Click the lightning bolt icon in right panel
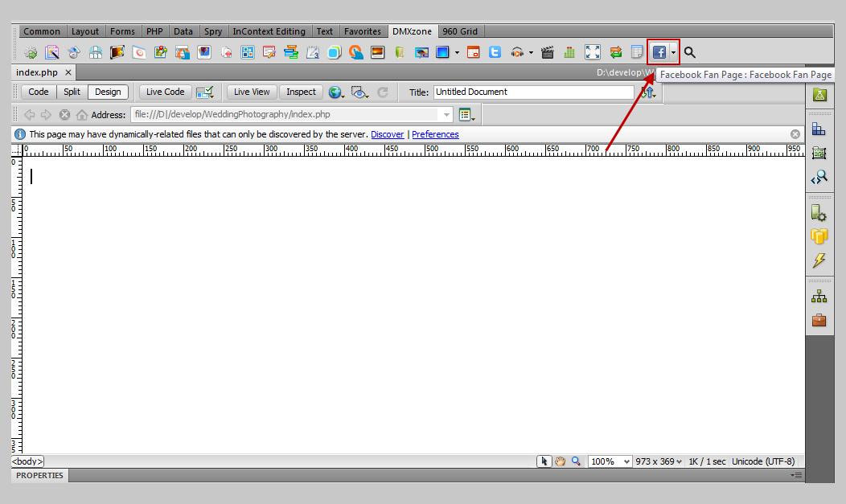The height and width of the screenshot is (504, 846). pyautogui.click(x=819, y=260)
